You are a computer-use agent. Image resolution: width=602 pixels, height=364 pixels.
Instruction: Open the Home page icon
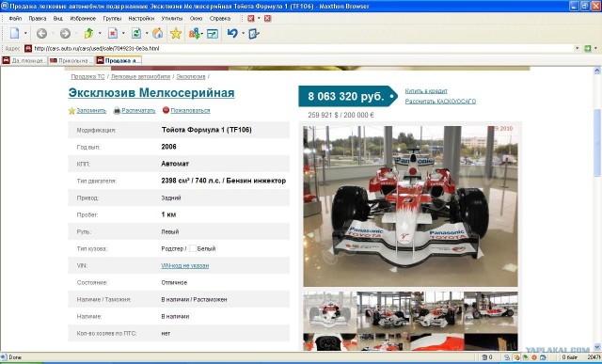[157, 34]
